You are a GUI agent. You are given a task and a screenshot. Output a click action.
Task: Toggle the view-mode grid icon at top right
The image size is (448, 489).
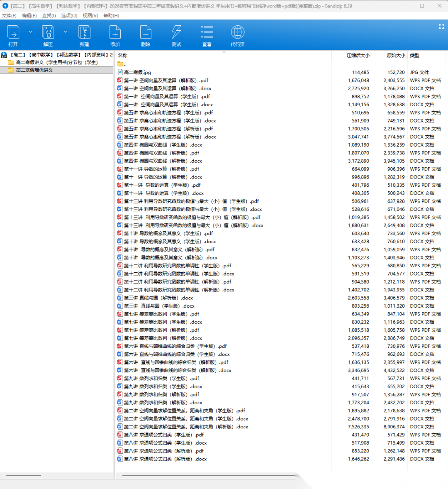(x=441, y=27)
